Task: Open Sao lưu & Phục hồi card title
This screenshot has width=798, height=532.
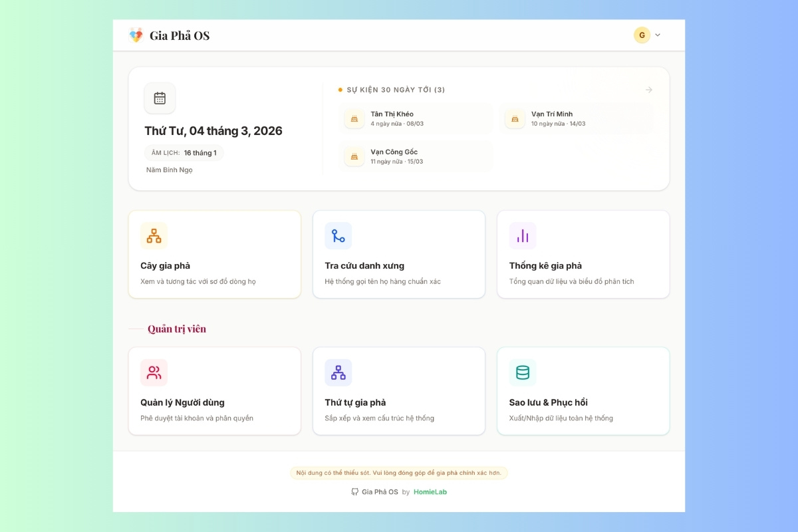Action: pyautogui.click(x=549, y=402)
